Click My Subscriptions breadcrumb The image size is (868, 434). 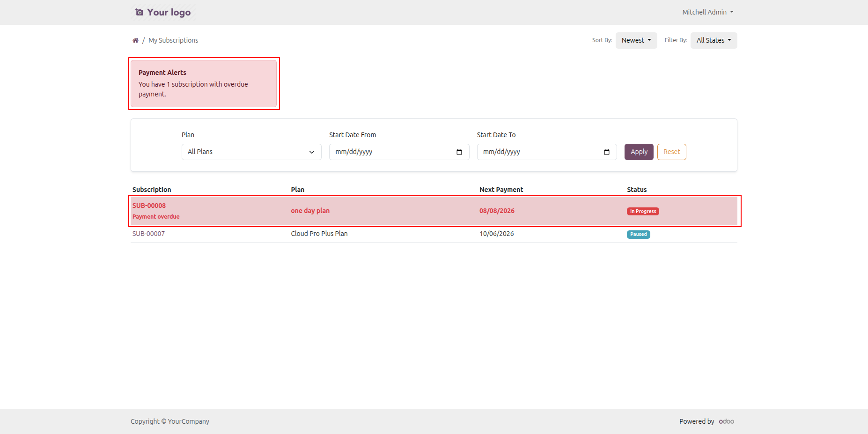(x=173, y=40)
